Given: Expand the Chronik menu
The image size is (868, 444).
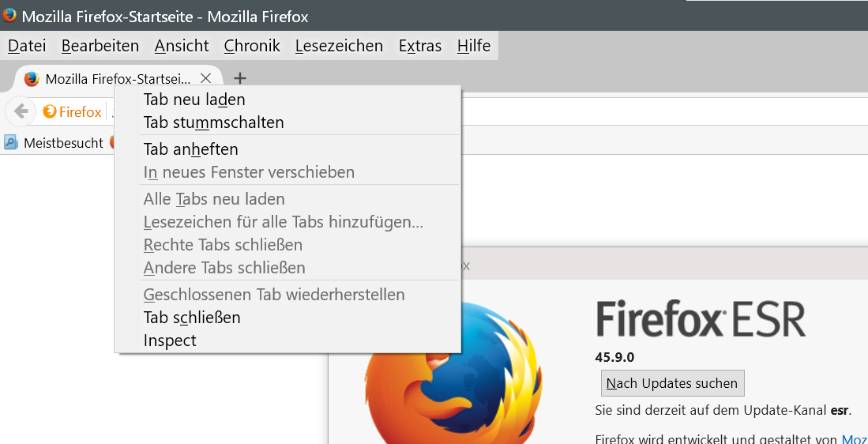Looking at the screenshot, I should pyautogui.click(x=252, y=46).
